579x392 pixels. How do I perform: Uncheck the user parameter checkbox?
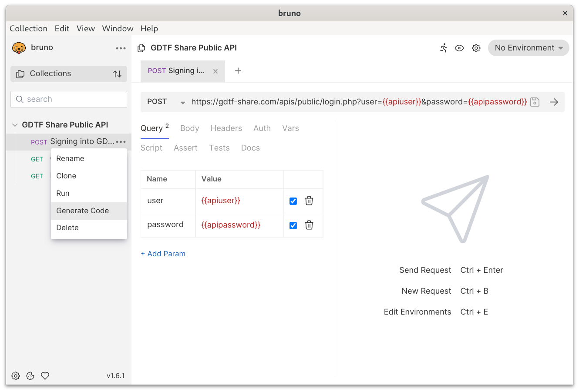tap(293, 201)
